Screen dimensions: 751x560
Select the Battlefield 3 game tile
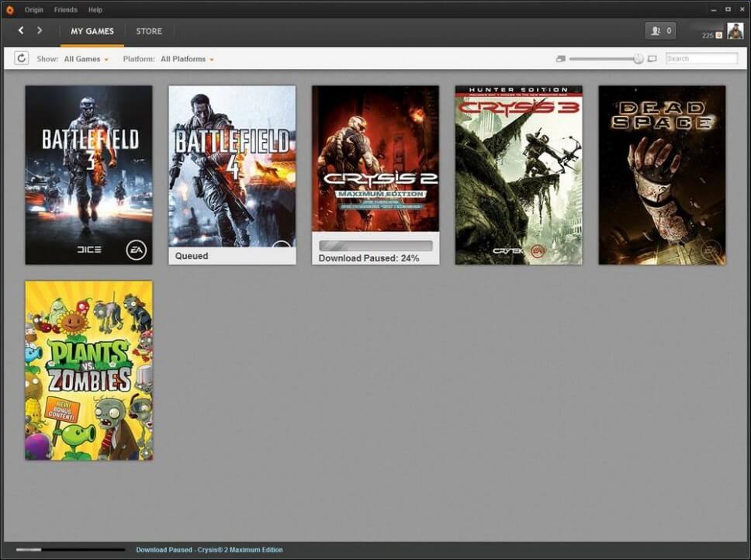coord(88,175)
